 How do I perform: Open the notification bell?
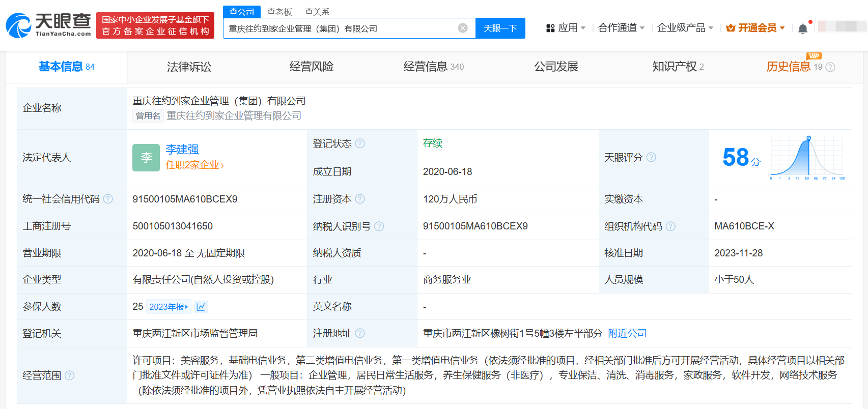803,28
